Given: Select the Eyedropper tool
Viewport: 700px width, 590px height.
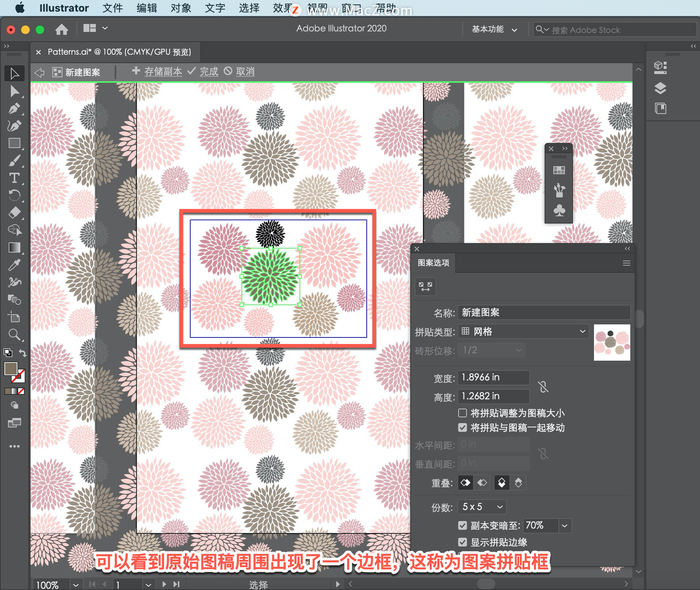Looking at the screenshot, I should click(x=15, y=265).
